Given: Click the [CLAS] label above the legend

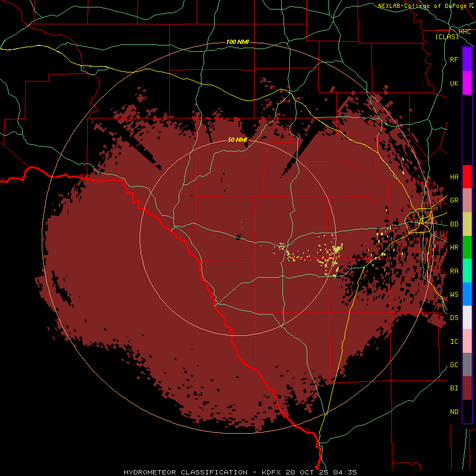Looking at the screenshot, I should pyautogui.click(x=447, y=37).
